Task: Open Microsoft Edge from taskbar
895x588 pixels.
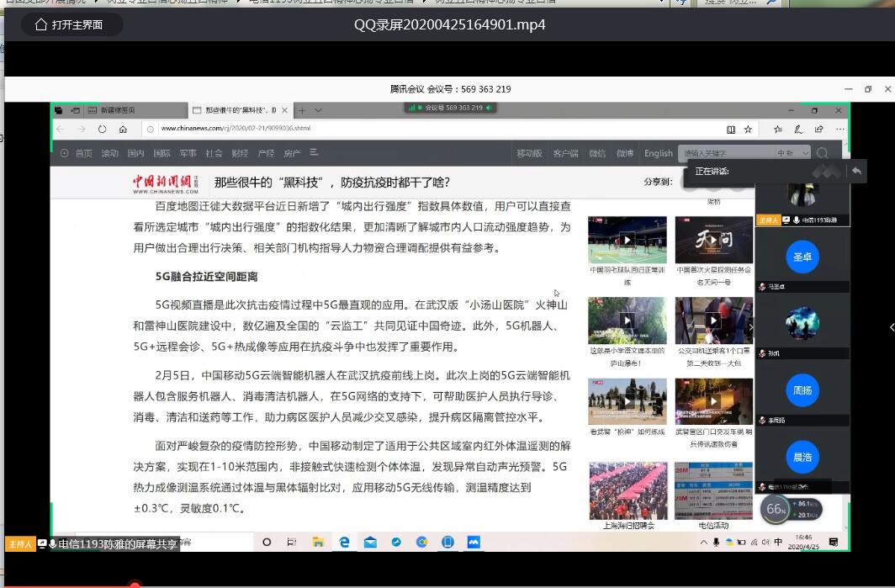Action: pos(344,543)
